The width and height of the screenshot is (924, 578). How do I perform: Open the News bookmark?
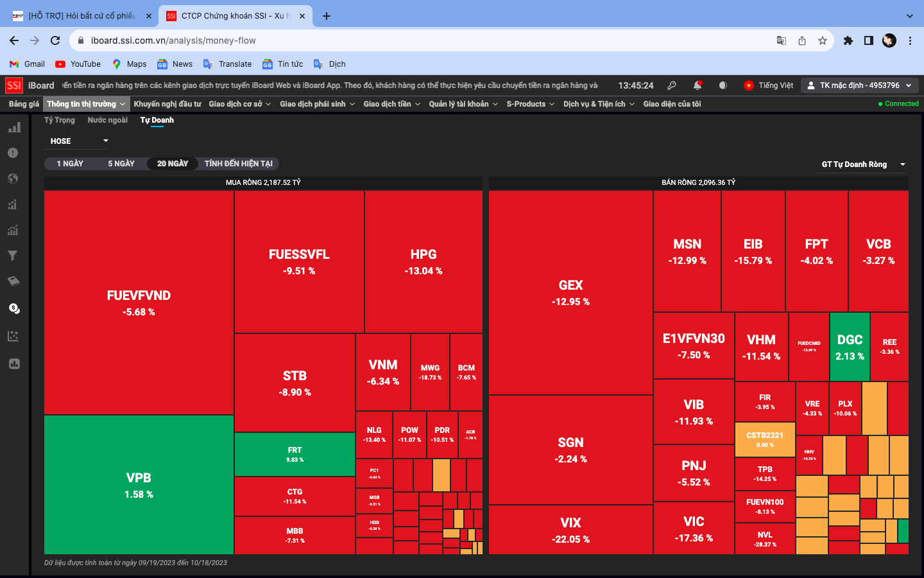pos(175,64)
